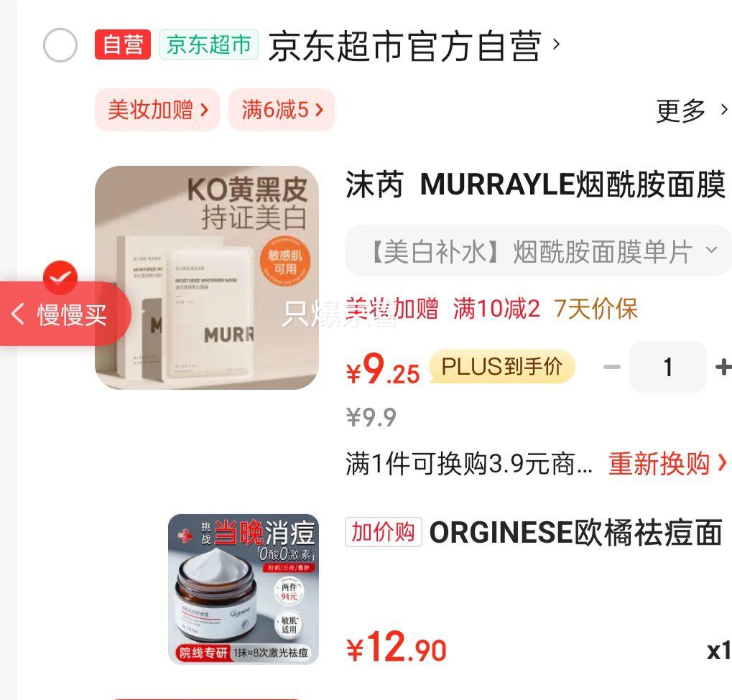Tap the PLUS到手价 badge
The image size is (732, 700).
click(x=502, y=366)
